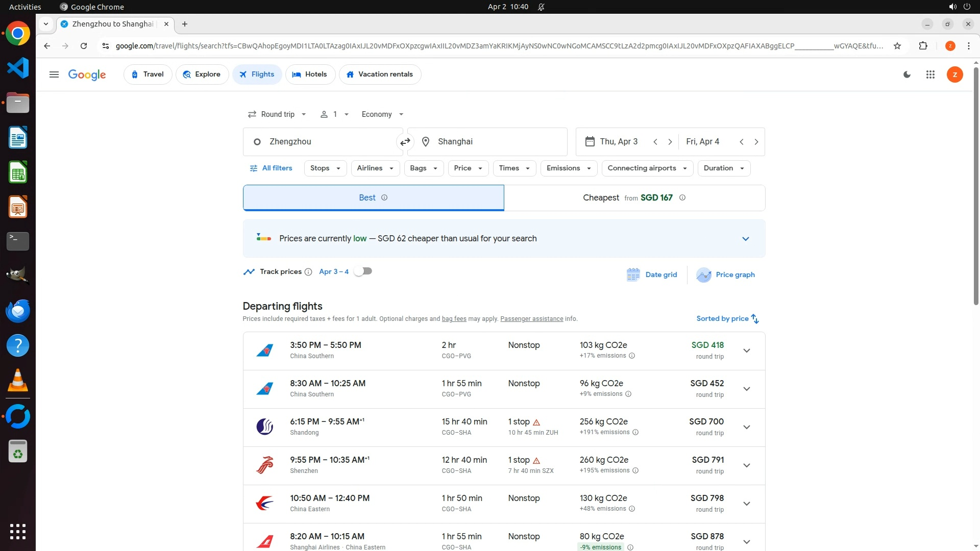Open the Google main menu hamburger

(54, 74)
